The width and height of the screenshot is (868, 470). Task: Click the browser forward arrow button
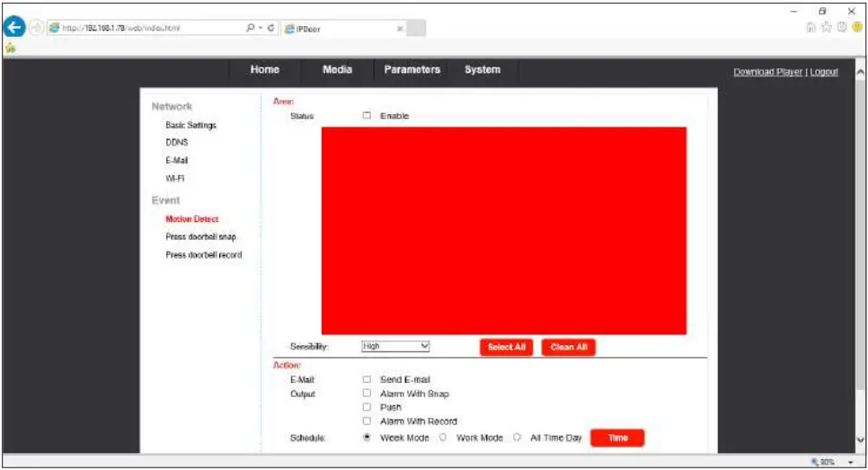[36, 28]
